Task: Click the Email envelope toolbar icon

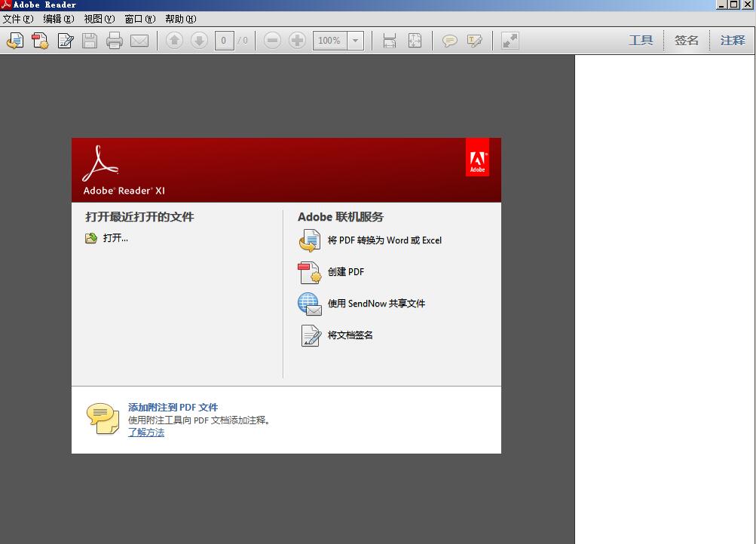Action: click(139, 41)
